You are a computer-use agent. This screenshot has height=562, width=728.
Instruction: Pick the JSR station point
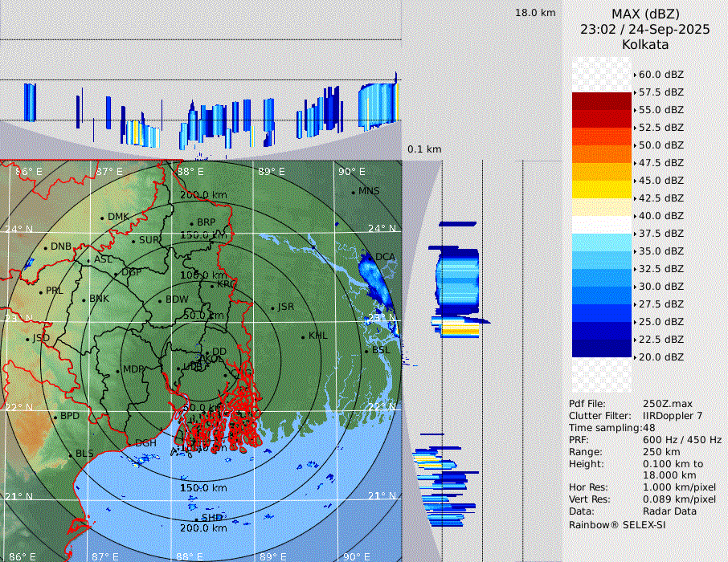272,308
